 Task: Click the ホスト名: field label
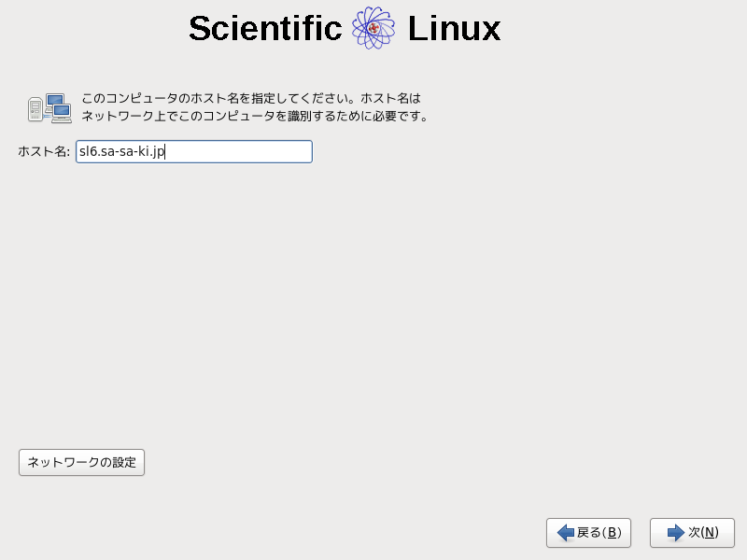click(44, 151)
